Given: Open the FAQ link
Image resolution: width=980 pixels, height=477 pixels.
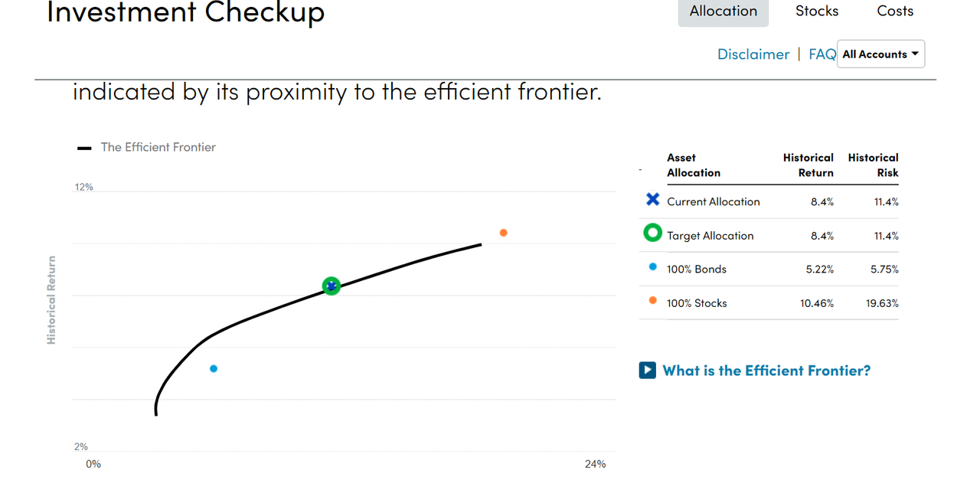Looking at the screenshot, I should 822,54.
